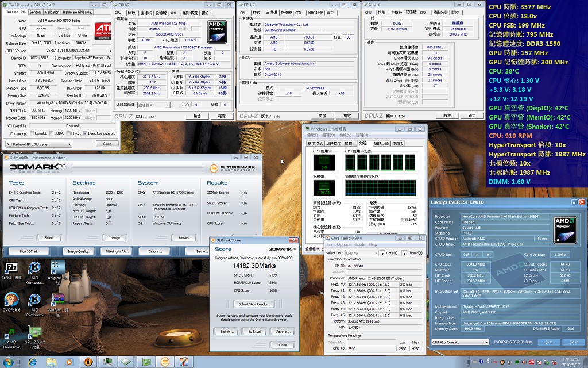Open the GPU-Z.0.4.2 desktop shortcut
The width and height of the screenshot is (588, 368).
pyautogui.click(x=34, y=336)
